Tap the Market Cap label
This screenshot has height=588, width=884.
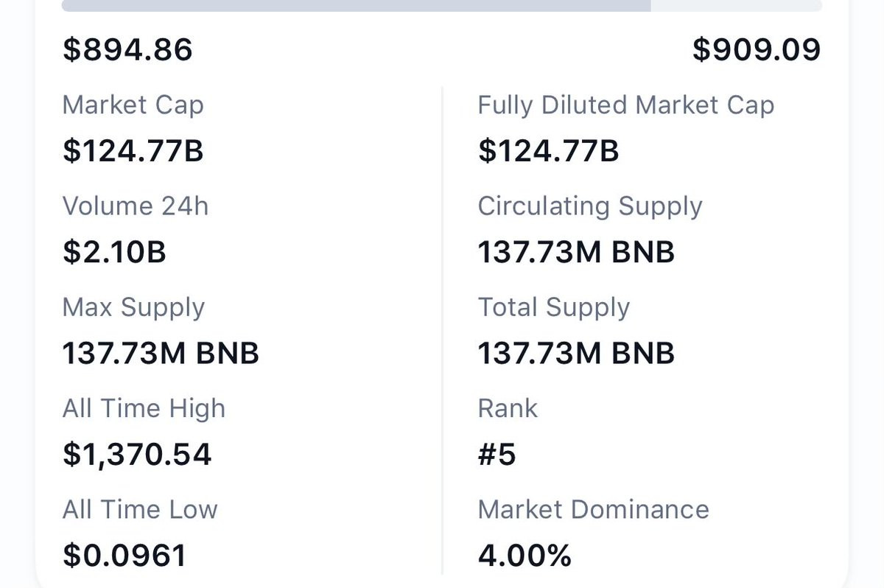133,105
